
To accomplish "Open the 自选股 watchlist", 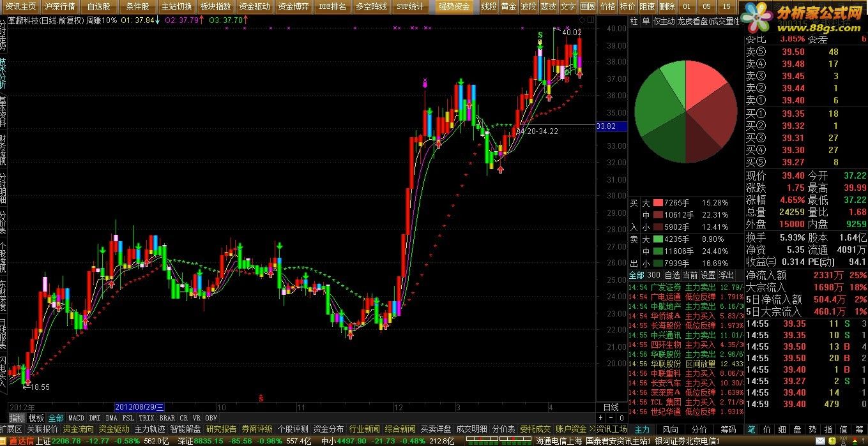I will coord(99,6).
